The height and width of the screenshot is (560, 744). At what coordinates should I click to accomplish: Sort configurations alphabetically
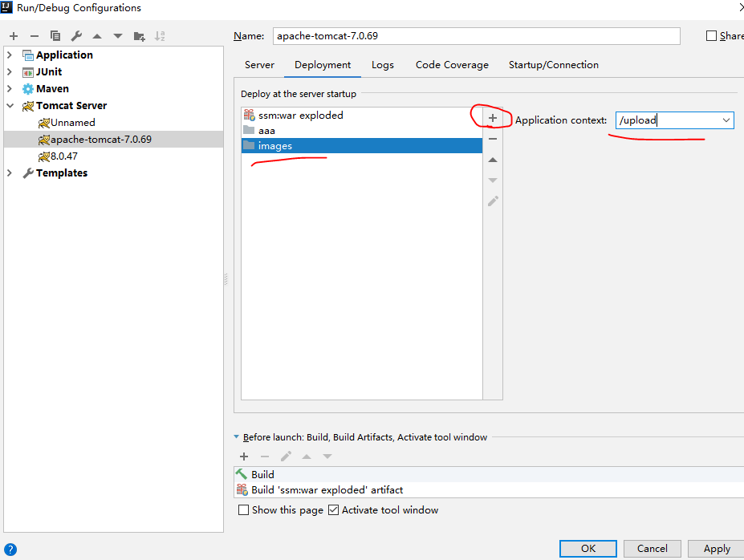(x=160, y=36)
